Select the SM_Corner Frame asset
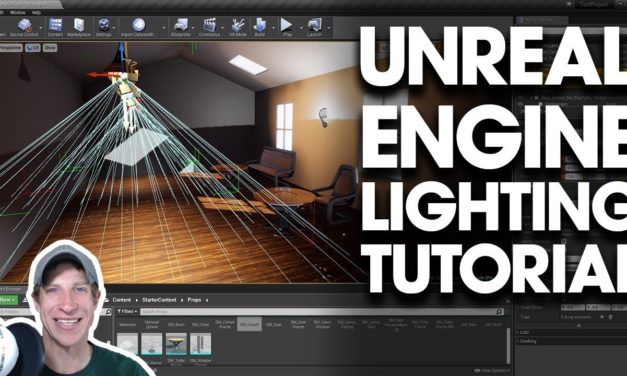The width and height of the screenshot is (627, 376). click(x=225, y=324)
